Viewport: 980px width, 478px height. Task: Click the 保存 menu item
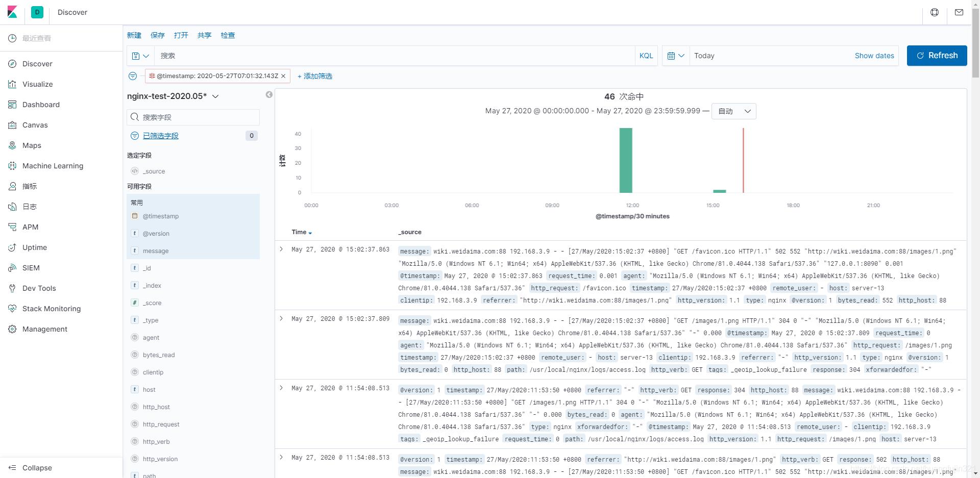158,35
